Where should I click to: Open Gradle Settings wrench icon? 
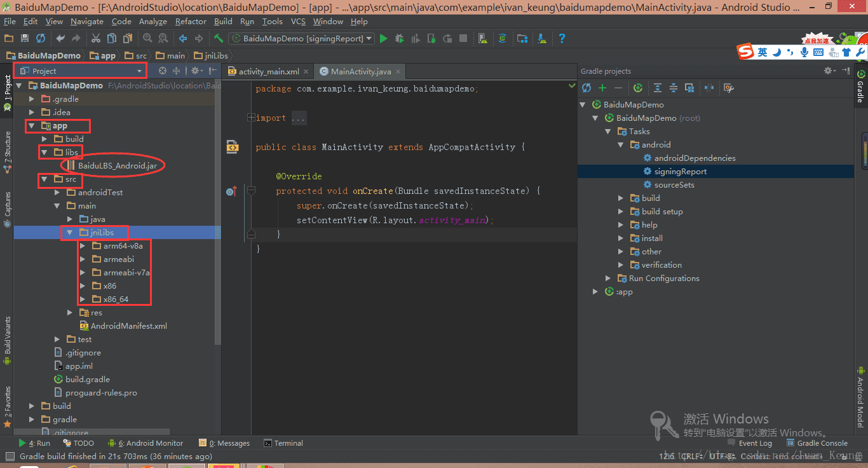click(x=729, y=88)
